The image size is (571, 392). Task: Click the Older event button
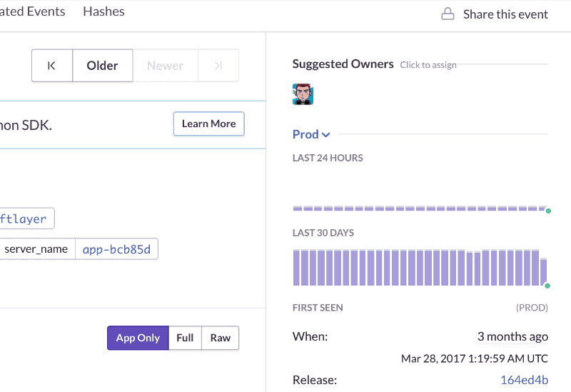pyautogui.click(x=102, y=66)
